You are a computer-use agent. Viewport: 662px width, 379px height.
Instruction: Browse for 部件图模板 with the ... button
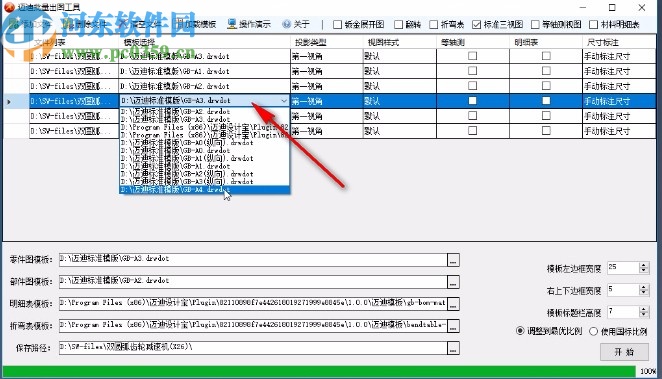[453, 282]
